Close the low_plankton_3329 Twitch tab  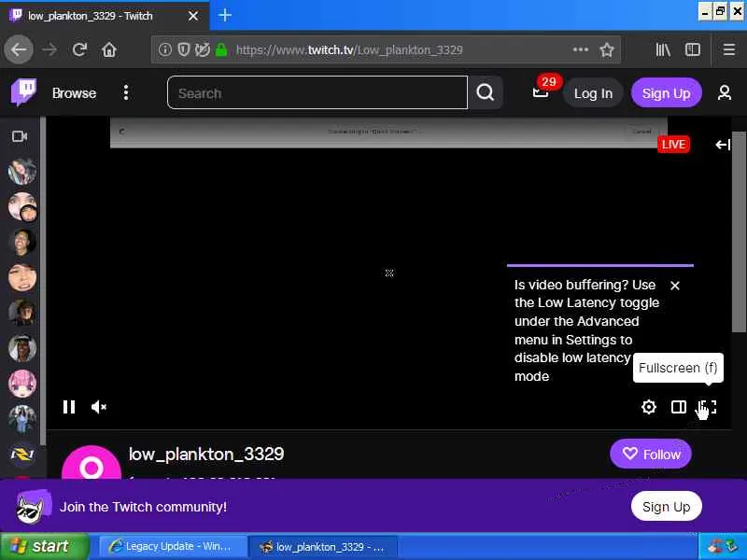[x=193, y=16]
